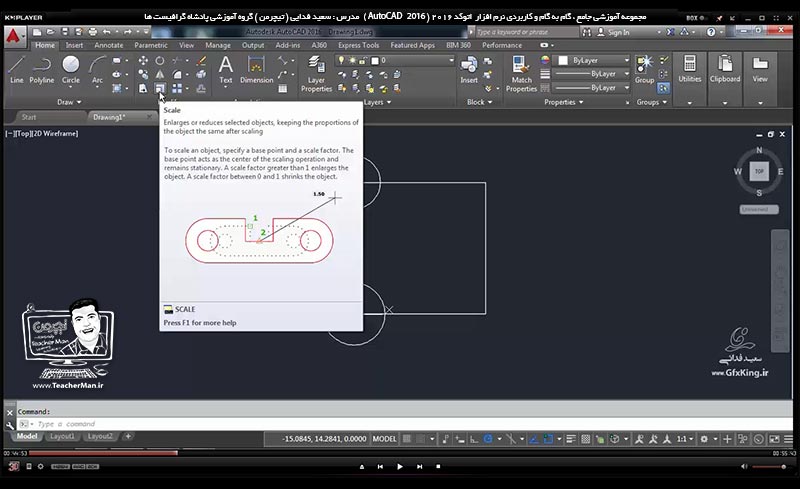This screenshot has height=489, width=800.
Task: Toggle transparency display in status bar
Action: (x=586, y=438)
